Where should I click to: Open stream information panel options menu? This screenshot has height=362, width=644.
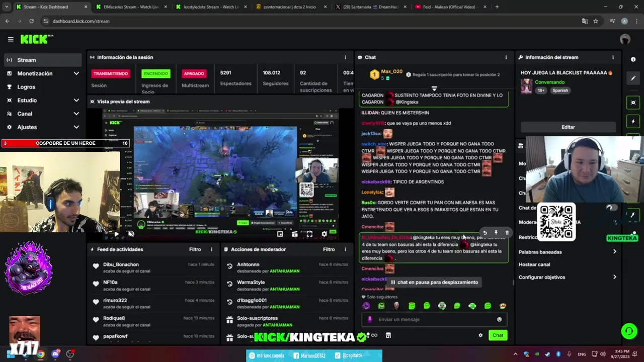point(613,57)
